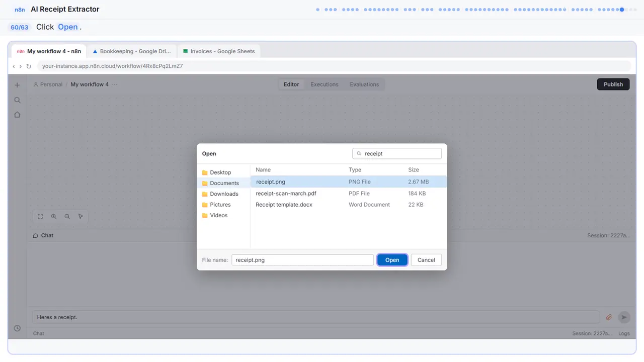This screenshot has width=644, height=362.
Task: Click the Open button in file dialog
Action: coord(392,260)
